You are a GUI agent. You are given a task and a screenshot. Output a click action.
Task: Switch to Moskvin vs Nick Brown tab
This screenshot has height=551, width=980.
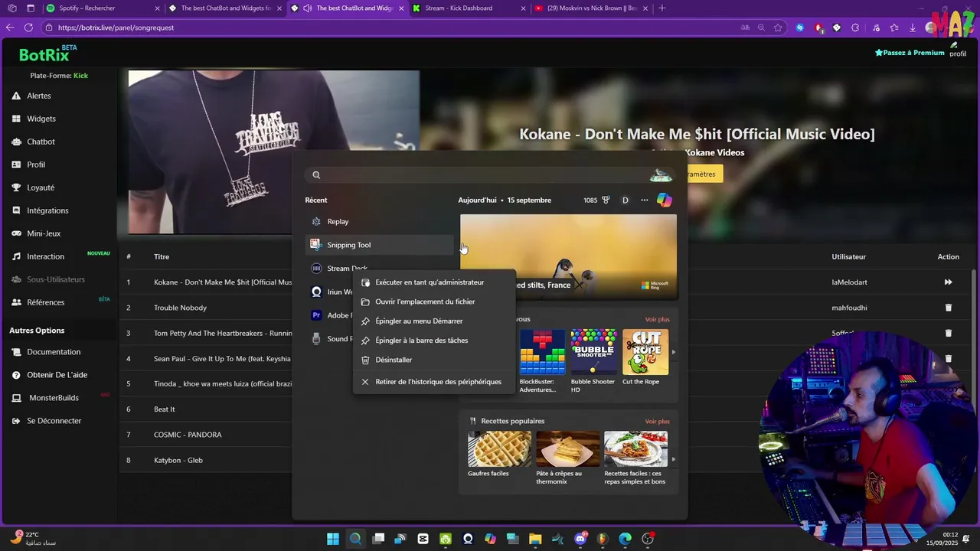pos(590,8)
